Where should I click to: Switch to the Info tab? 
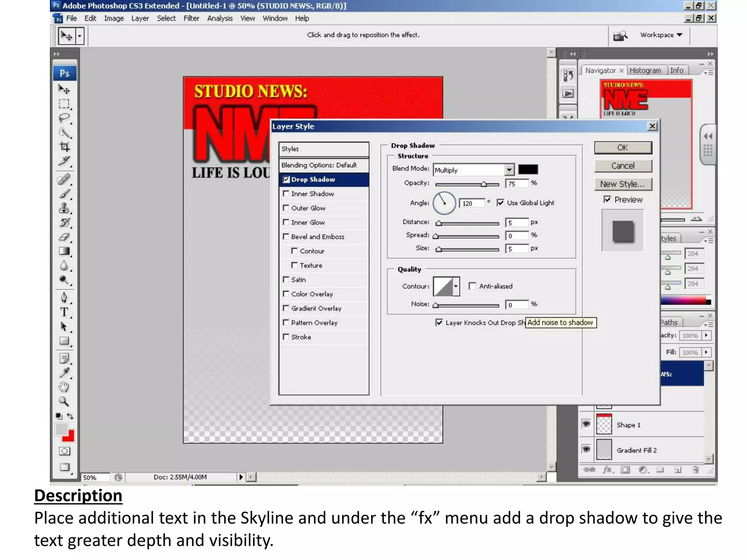(x=677, y=70)
